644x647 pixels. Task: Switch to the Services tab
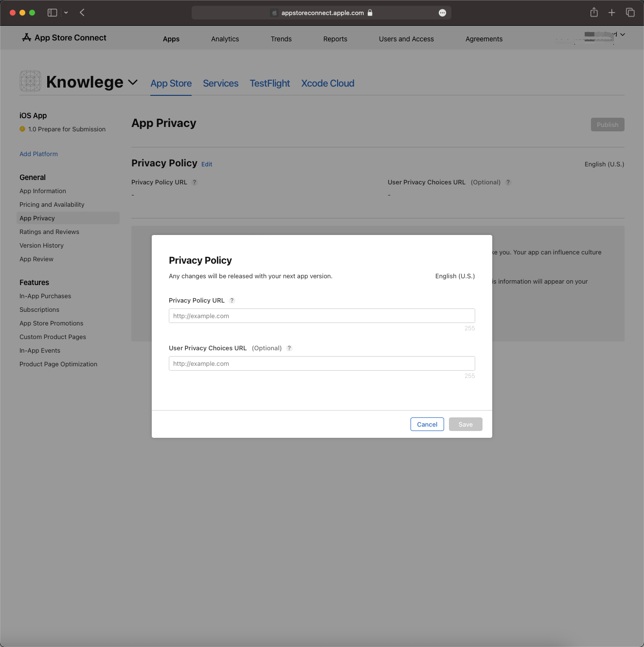pyautogui.click(x=221, y=83)
